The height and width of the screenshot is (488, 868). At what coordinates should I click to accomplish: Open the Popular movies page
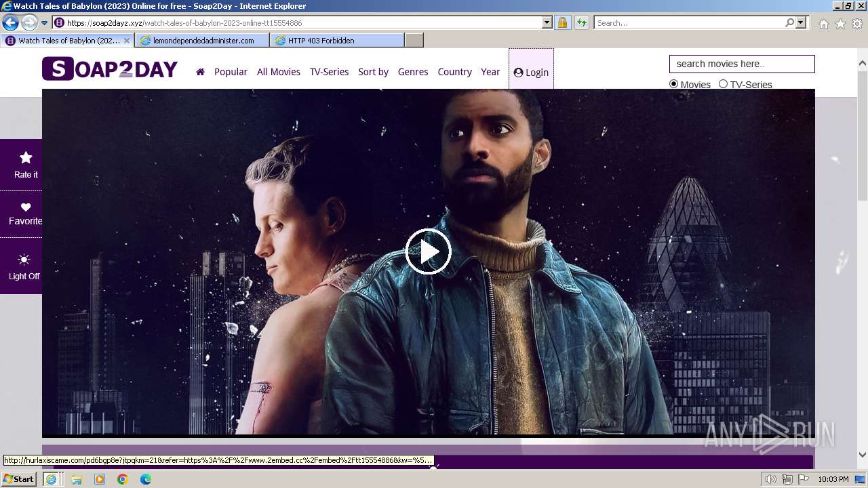[x=231, y=72]
